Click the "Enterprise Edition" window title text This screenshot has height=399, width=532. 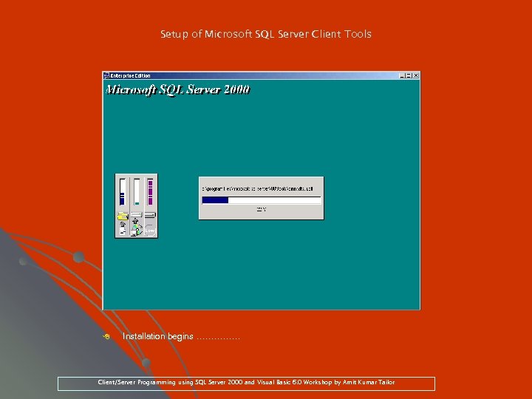(x=130, y=75)
